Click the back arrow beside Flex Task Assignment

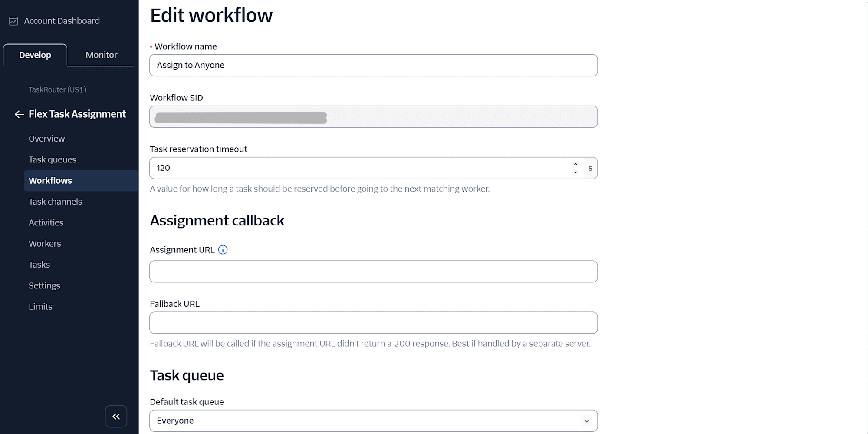[x=18, y=114]
